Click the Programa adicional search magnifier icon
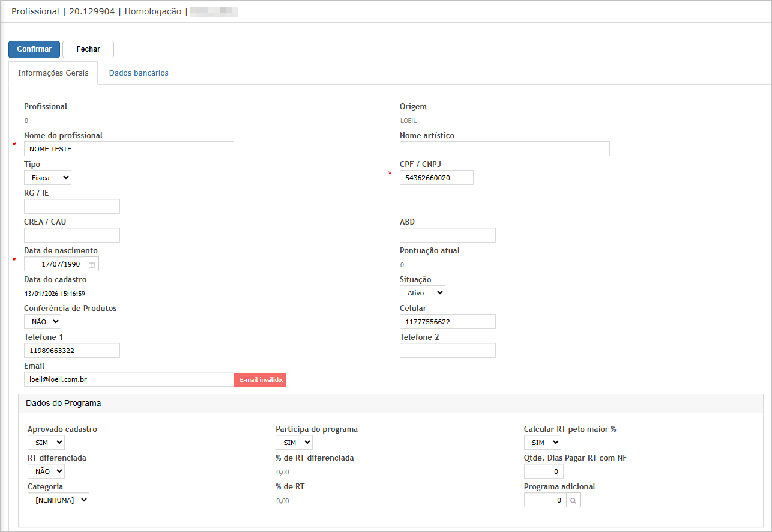 [573, 500]
